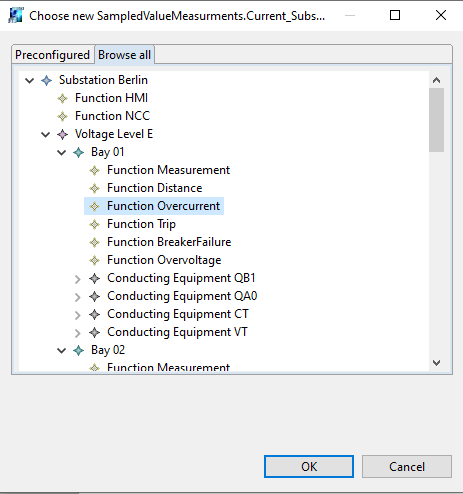Collapse the Bay 02 node

point(62,351)
